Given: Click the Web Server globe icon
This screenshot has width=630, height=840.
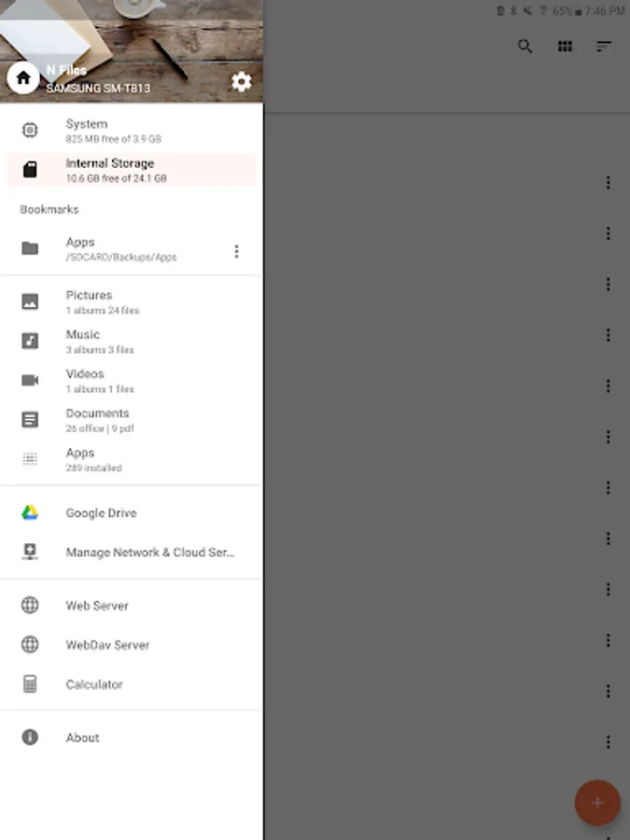Looking at the screenshot, I should 30,605.
